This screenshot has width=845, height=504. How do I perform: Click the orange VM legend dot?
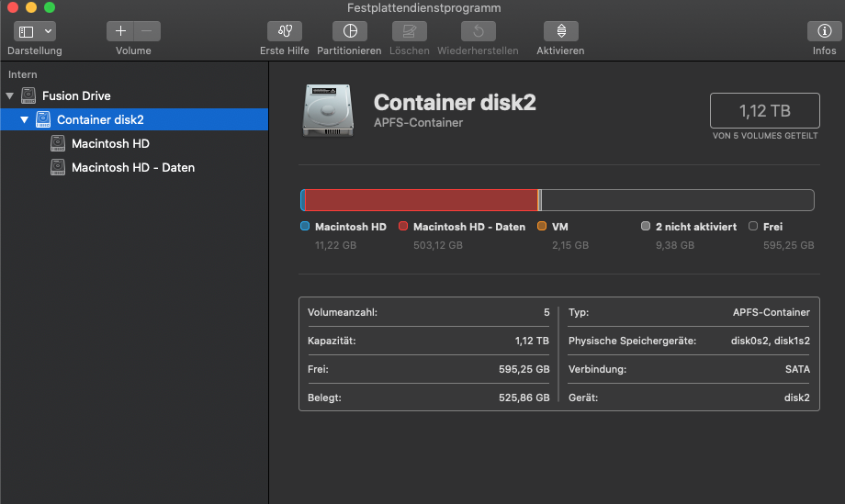(542, 227)
